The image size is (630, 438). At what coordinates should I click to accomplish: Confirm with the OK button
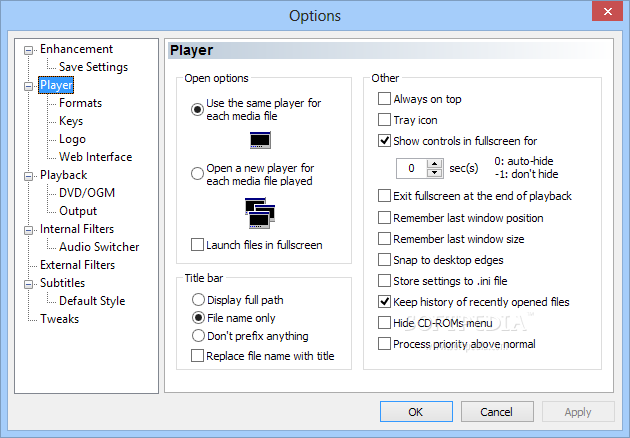pyautogui.click(x=416, y=411)
